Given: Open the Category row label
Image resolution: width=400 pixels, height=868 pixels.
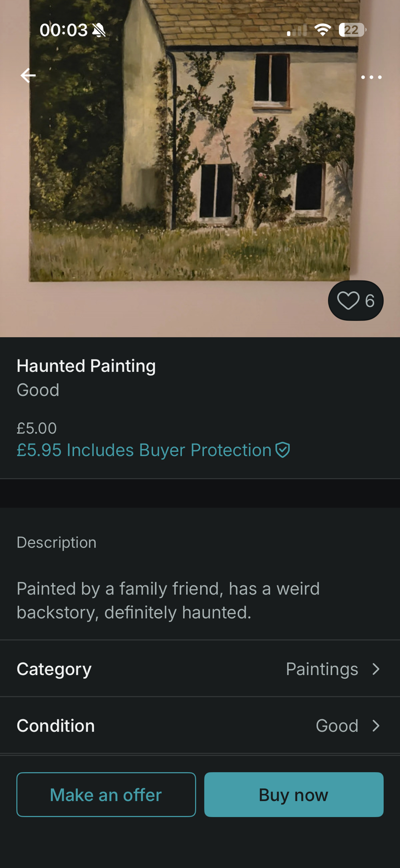Looking at the screenshot, I should (54, 669).
